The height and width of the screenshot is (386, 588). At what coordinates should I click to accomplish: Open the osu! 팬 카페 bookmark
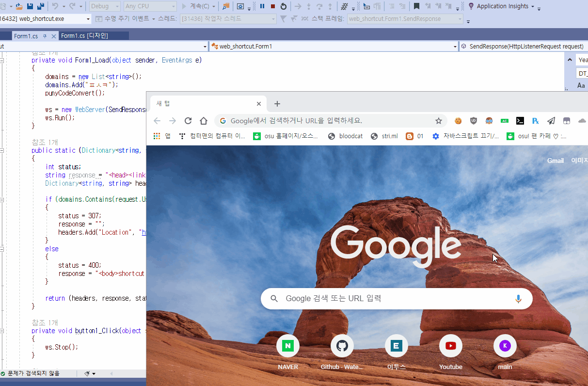pos(537,136)
